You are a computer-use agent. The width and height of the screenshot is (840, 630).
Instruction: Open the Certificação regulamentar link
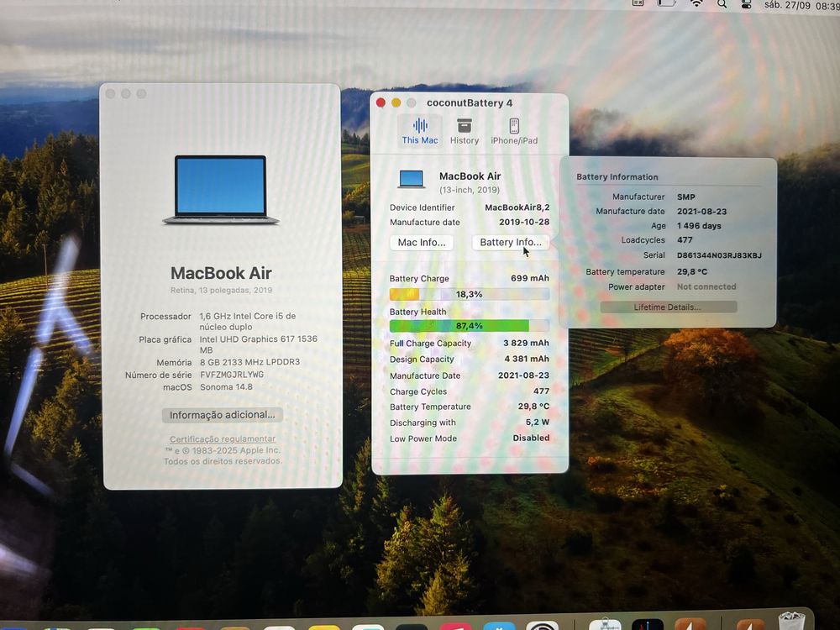(x=223, y=438)
